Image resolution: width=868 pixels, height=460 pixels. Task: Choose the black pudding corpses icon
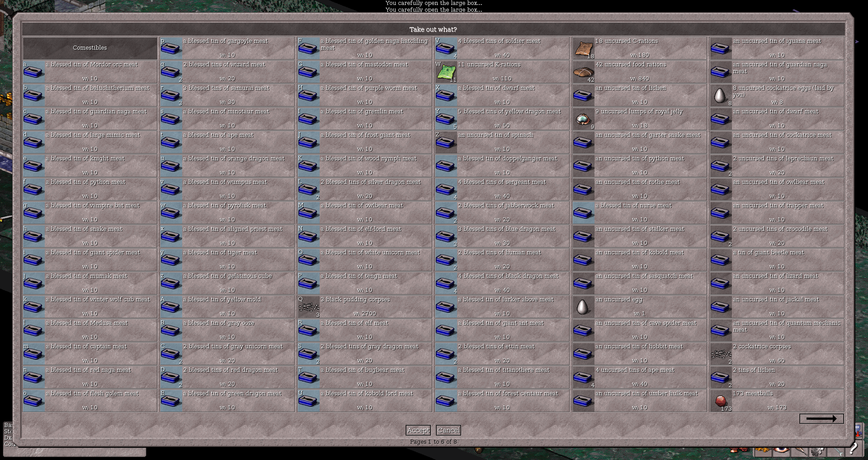tap(309, 307)
